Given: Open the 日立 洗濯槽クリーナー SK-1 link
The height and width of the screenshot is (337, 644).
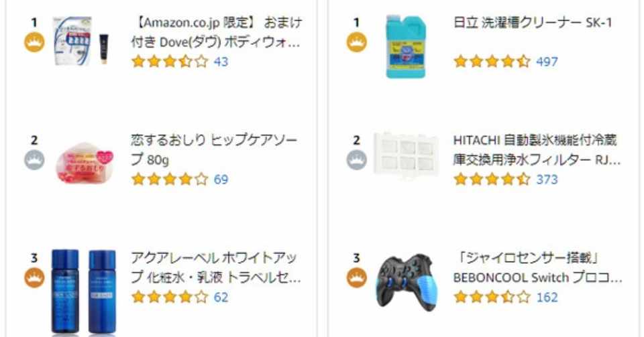Looking at the screenshot, I should [533, 23].
